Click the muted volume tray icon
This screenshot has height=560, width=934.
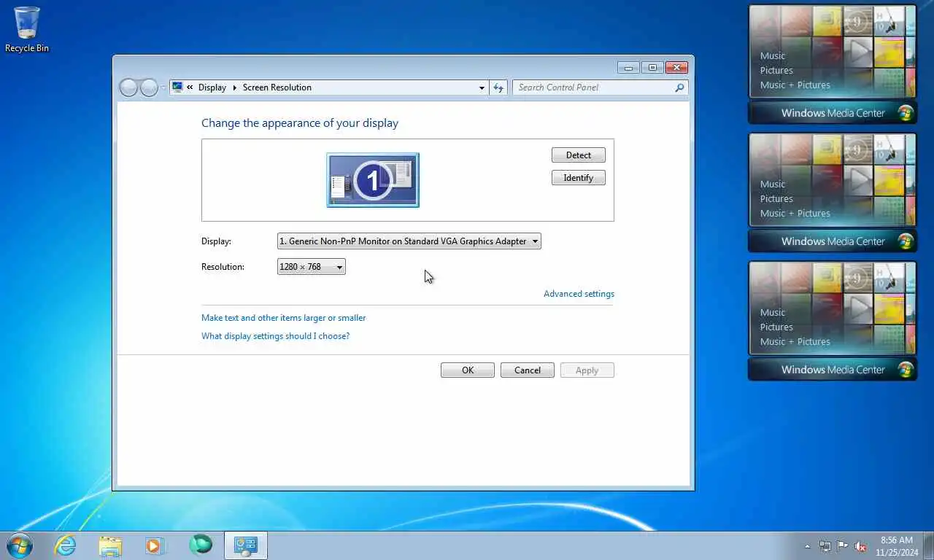(860, 546)
